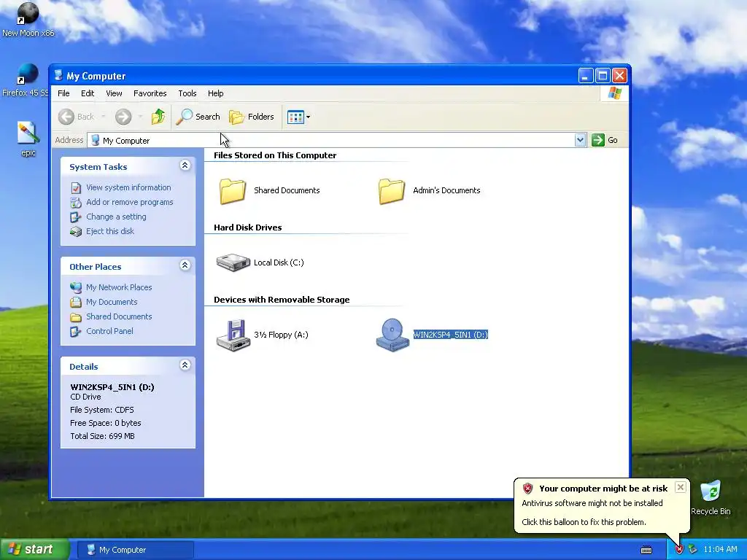Click the 'Hard Disk Drives' group heading
Screen dimensions: 747x560
[x=248, y=227]
